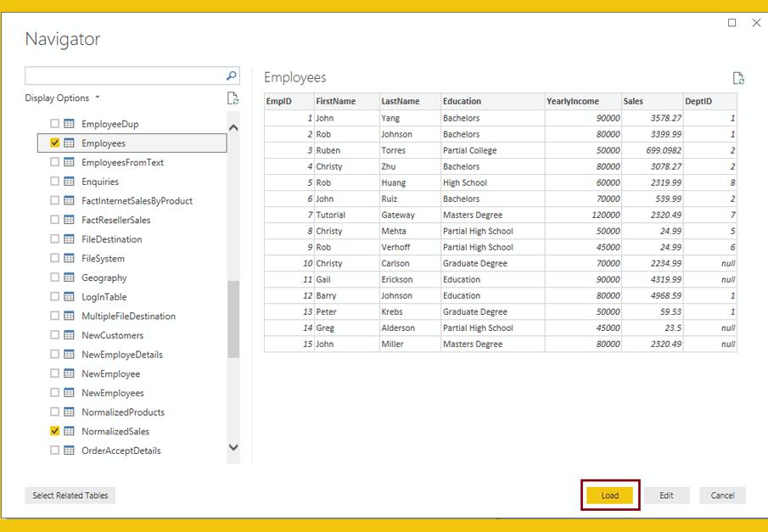This screenshot has width=768, height=532.
Task: Click the Sales column header
Action: pyautogui.click(x=653, y=102)
